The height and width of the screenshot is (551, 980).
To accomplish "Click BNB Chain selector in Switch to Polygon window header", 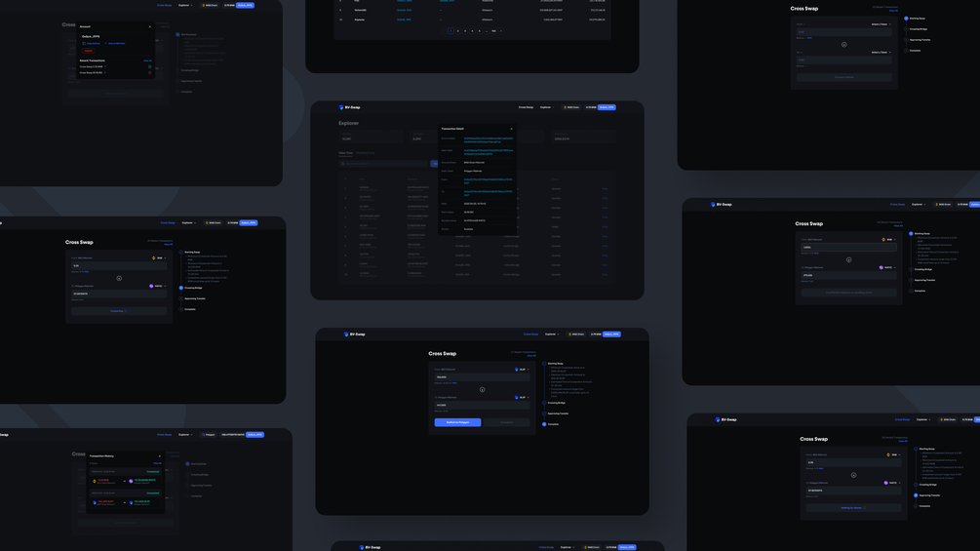I will [x=576, y=335].
